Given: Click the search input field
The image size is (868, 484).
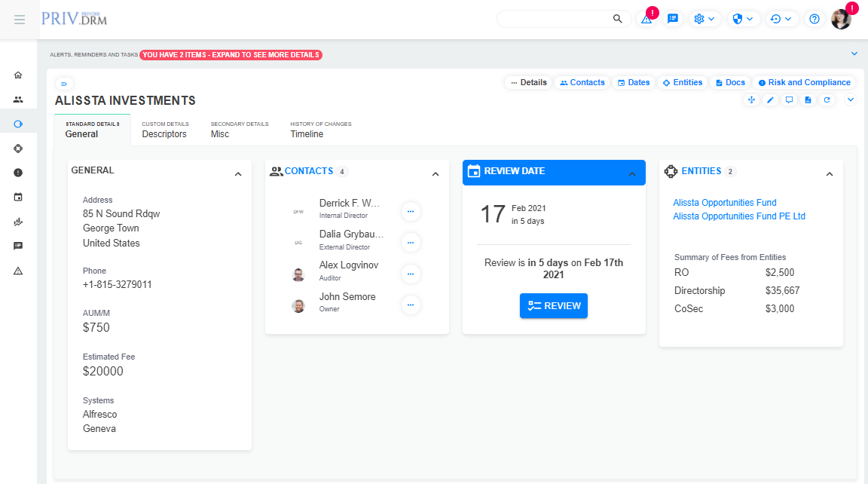Looking at the screenshot, I should tap(556, 20).
